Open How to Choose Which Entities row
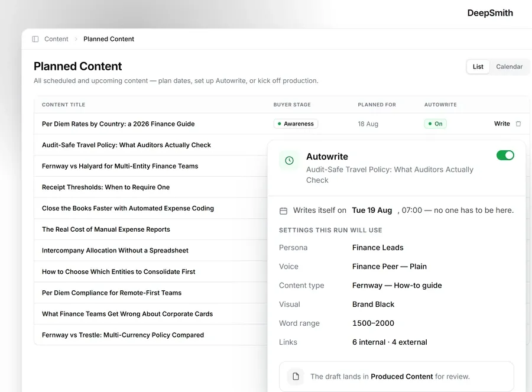The image size is (532, 392). [x=118, y=271]
